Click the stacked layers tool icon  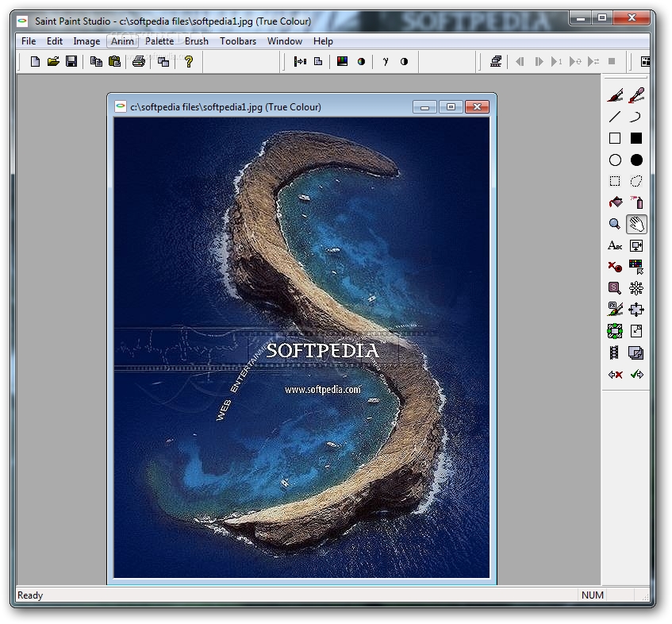(x=636, y=352)
